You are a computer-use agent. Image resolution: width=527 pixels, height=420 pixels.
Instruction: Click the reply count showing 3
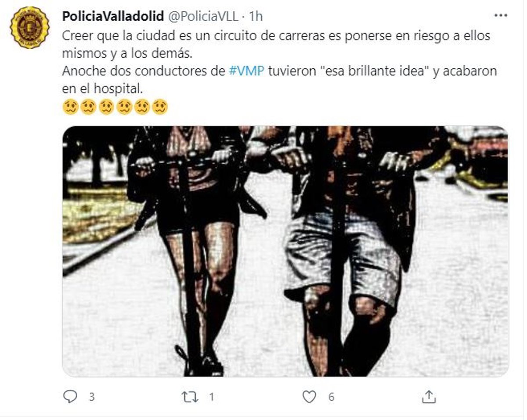92,397
